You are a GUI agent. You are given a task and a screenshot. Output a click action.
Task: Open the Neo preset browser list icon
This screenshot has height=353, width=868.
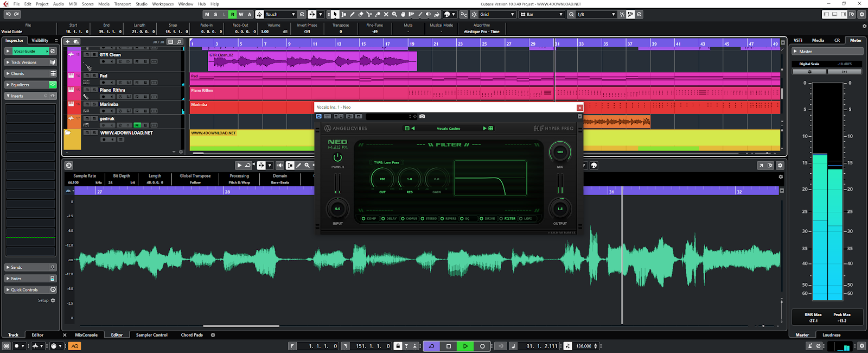407,129
